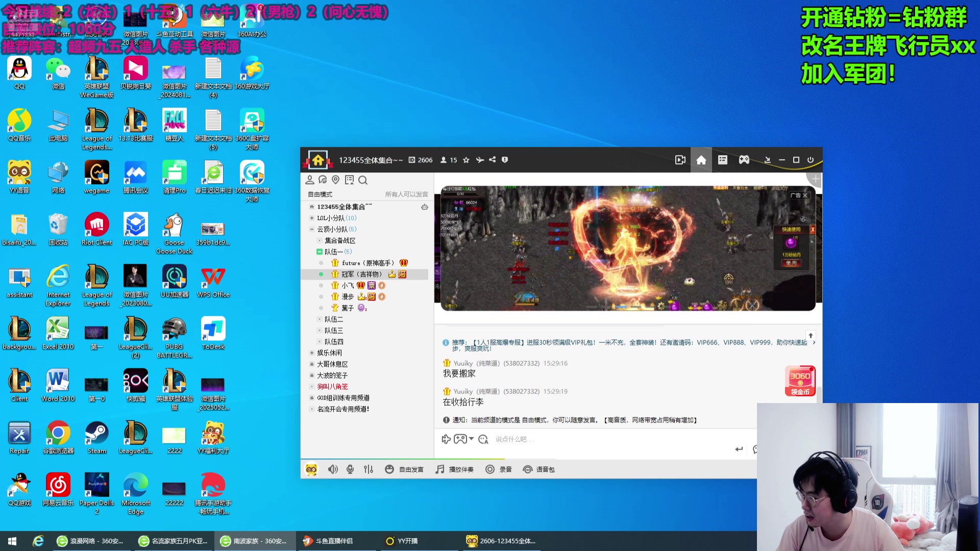Viewport: 980px width, 551px height.
Task: Click the robot icon beside channel name
Action: point(424,207)
